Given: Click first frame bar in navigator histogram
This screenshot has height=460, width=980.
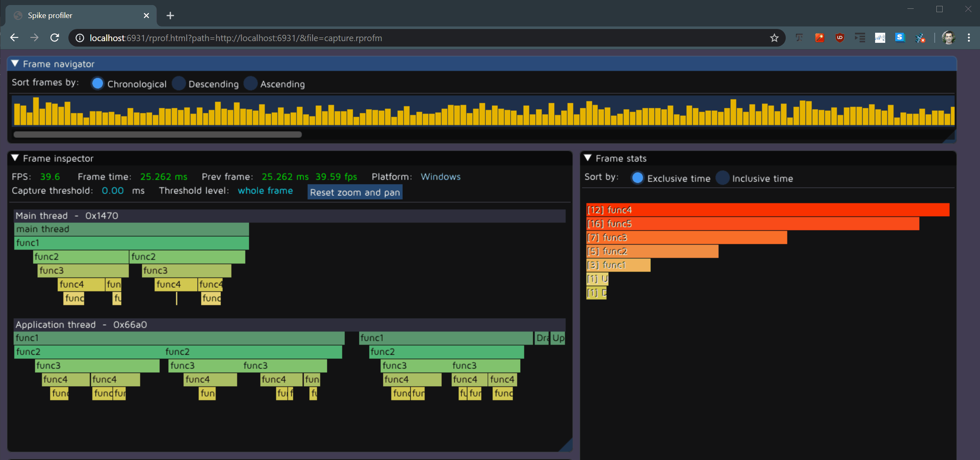Looking at the screenshot, I should pos(17,114).
